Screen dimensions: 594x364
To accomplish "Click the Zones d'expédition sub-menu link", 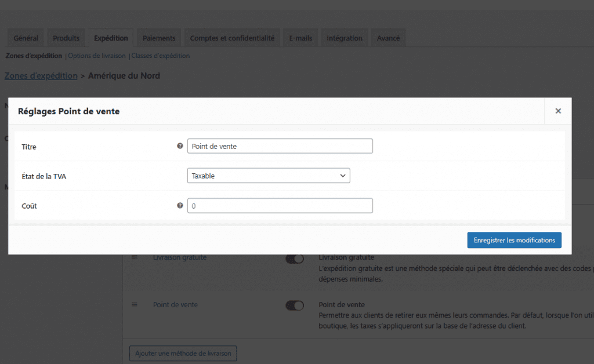I will [x=34, y=56].
